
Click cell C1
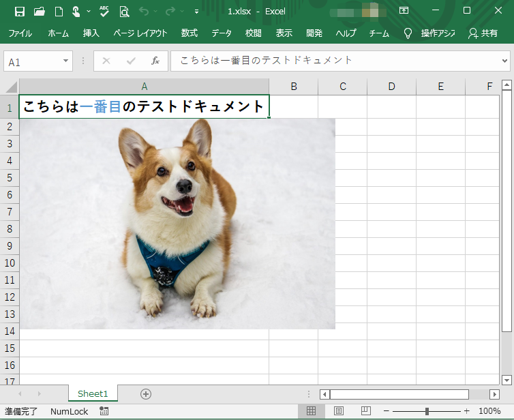[343, 106]
